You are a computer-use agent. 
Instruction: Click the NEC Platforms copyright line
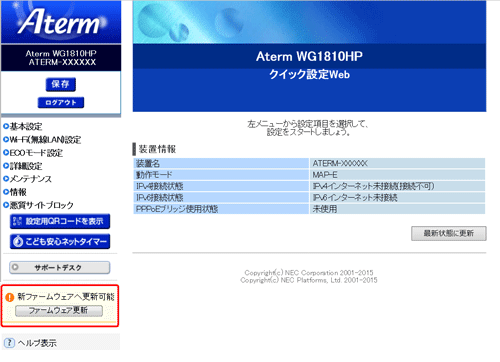[x=309, y=280]
